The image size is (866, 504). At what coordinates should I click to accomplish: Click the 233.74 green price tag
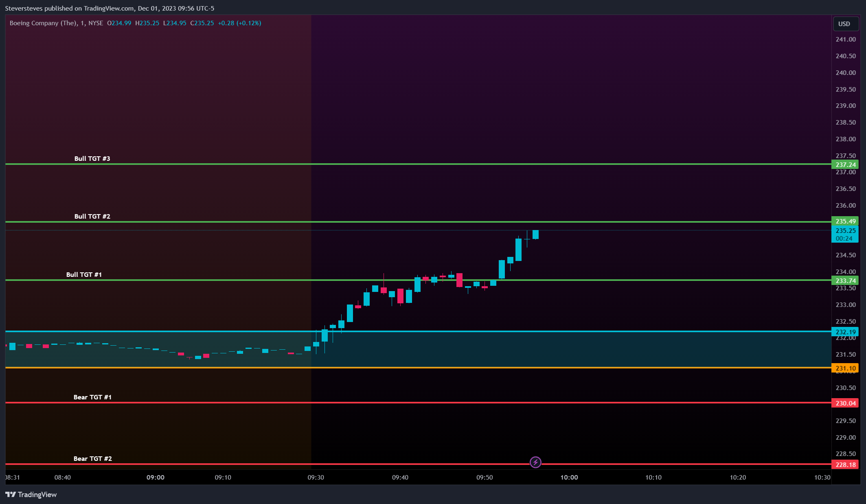tap(845, 280)
